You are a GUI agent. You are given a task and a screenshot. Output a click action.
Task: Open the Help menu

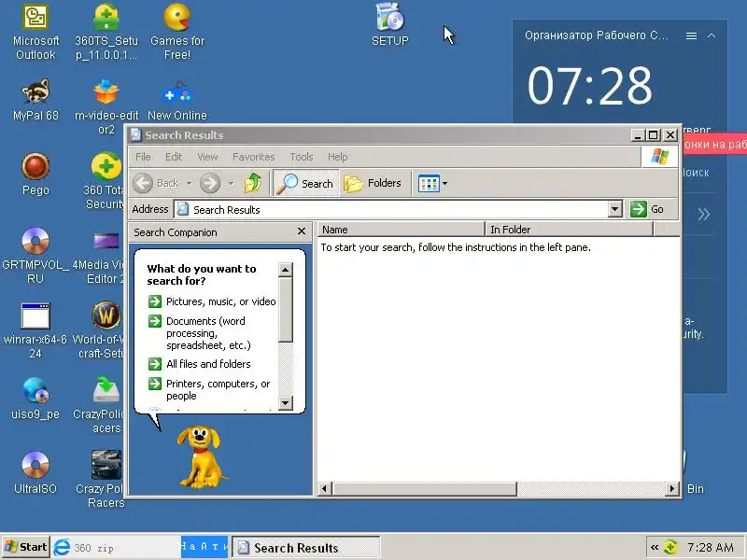pyautogui.click(x=337, y=157)
